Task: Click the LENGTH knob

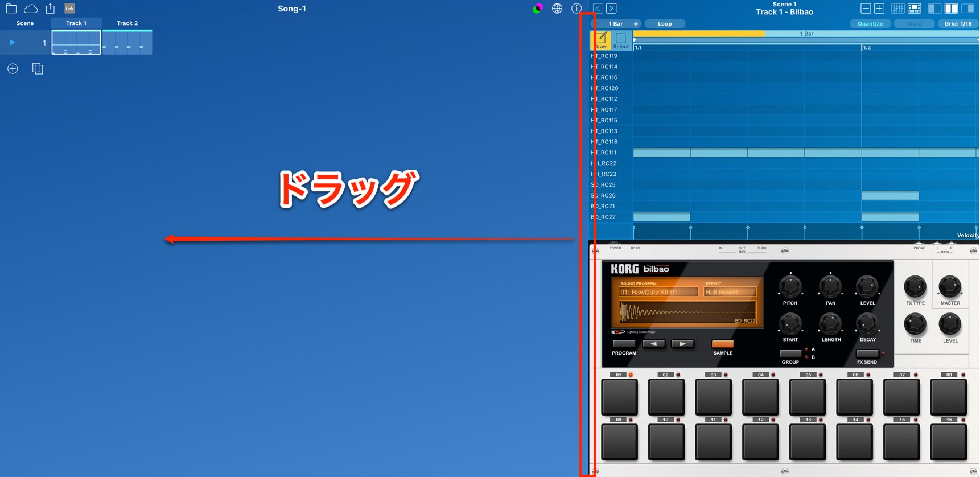Action: coord(830,323)
